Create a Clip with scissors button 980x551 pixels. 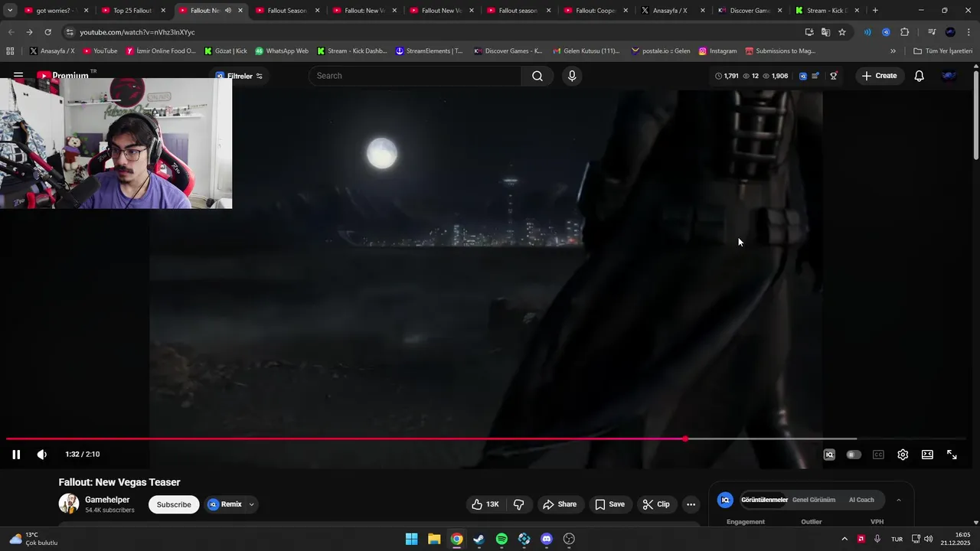point(656,504)
